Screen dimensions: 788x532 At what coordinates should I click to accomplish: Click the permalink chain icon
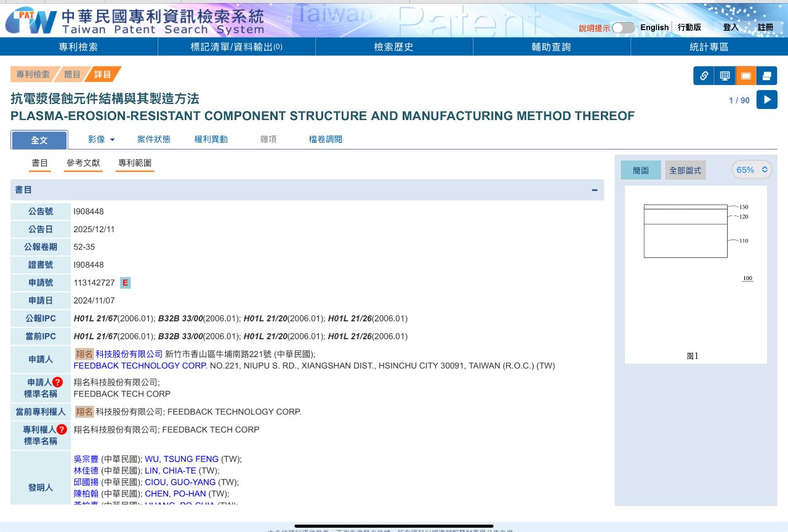(704, 76)
